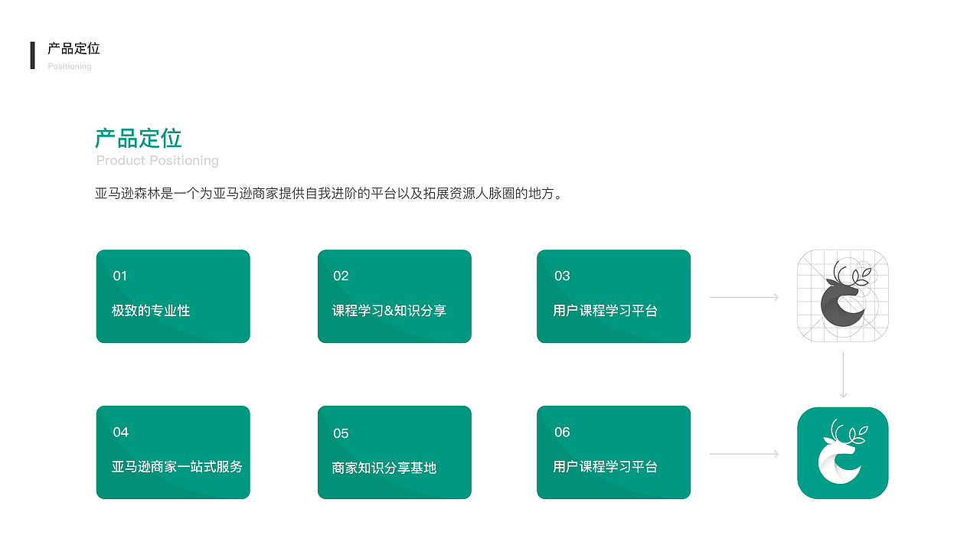The width and height of the screenshot is (980, 555).
Task: Open card 06 用户课程学习平台
Action: pos(613,452)
